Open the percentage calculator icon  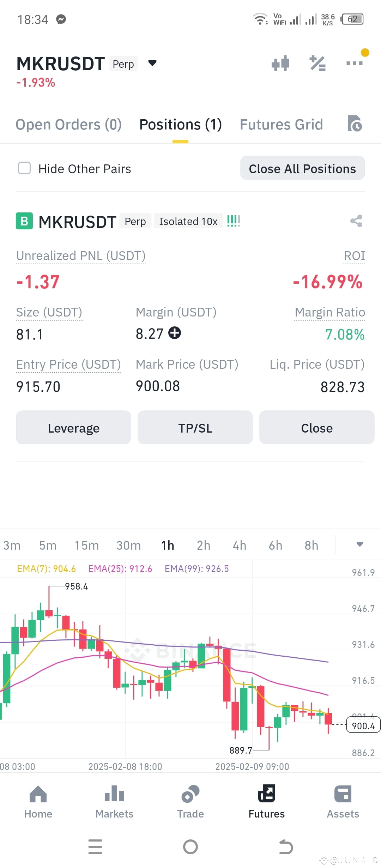tap(317, 64)
